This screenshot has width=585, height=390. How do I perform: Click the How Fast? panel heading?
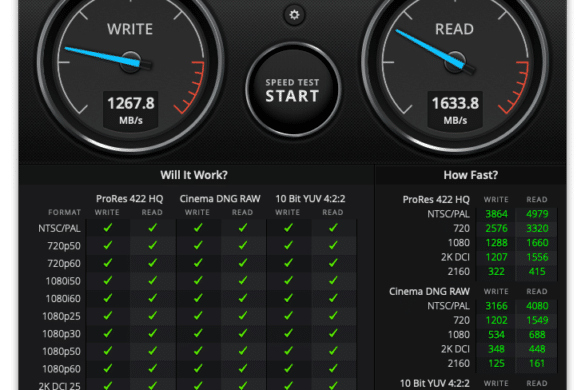click(470, 175)
